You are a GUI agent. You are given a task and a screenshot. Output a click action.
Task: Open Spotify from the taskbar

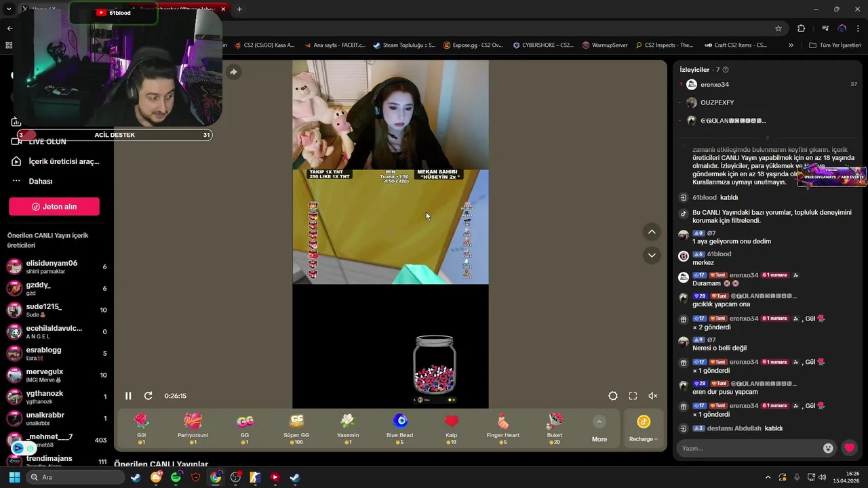pos(176,477)
